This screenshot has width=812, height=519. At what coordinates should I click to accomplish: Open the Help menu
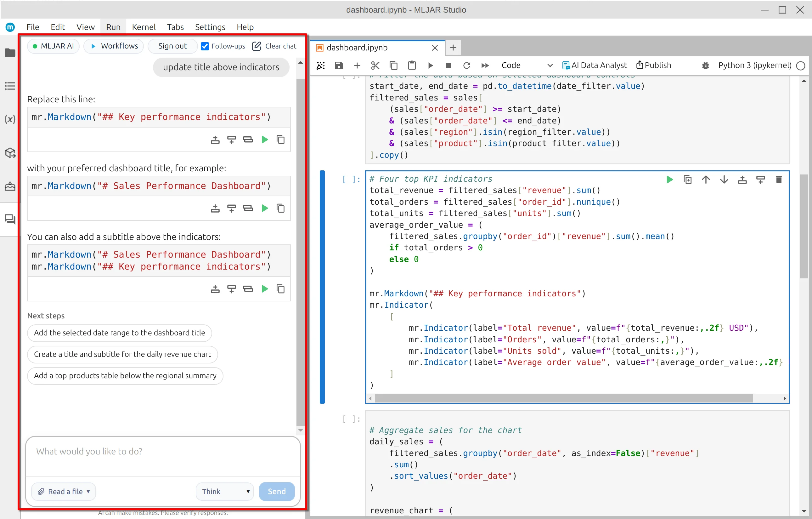tap(245, 27)
